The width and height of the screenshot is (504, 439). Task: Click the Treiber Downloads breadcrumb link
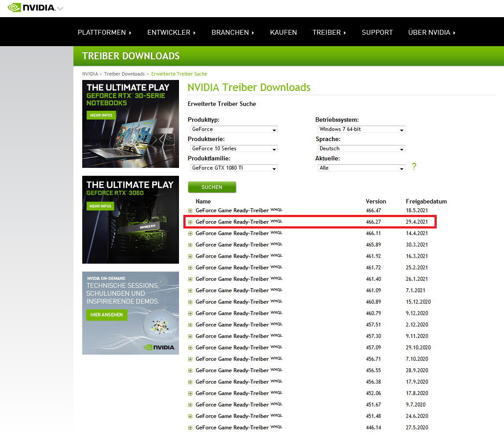pyautogui.click(x=124, y=74)
